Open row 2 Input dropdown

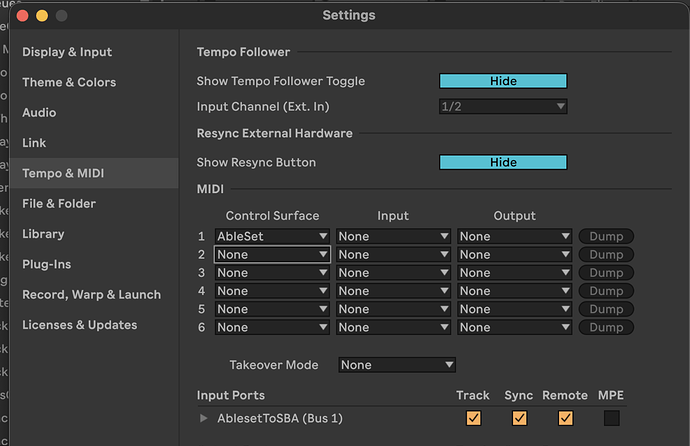pos(393,255)
